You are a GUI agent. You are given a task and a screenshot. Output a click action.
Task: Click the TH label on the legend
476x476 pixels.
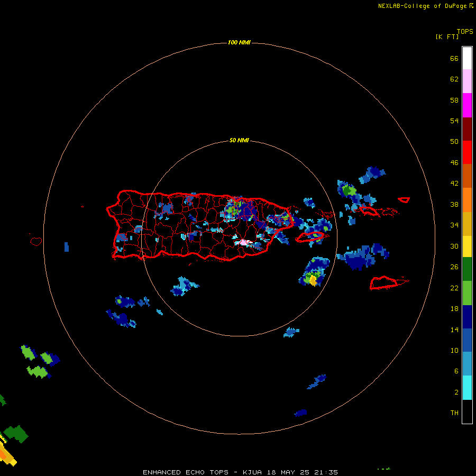point(454,413)
